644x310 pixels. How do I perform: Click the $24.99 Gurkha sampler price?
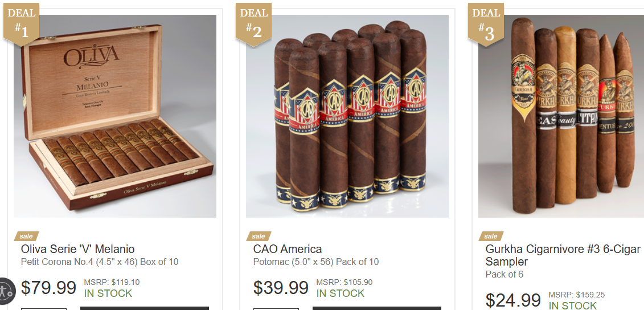(x=513, y=300)
